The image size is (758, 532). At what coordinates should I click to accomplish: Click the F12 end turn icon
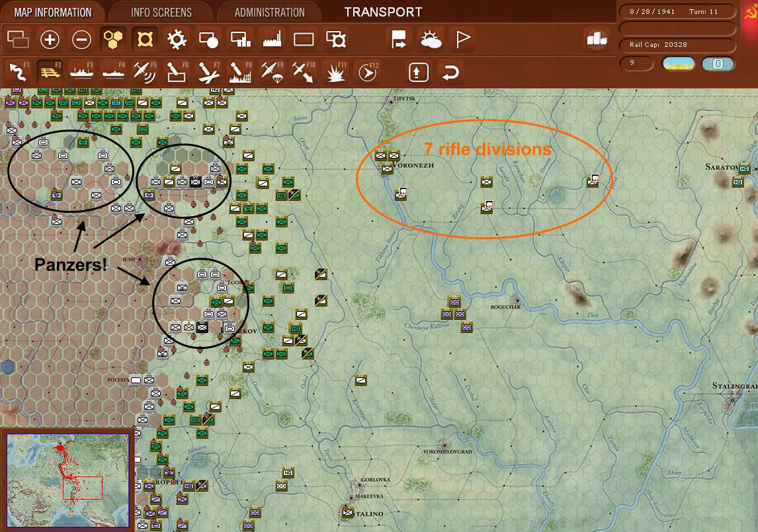(x=367, y=72)
